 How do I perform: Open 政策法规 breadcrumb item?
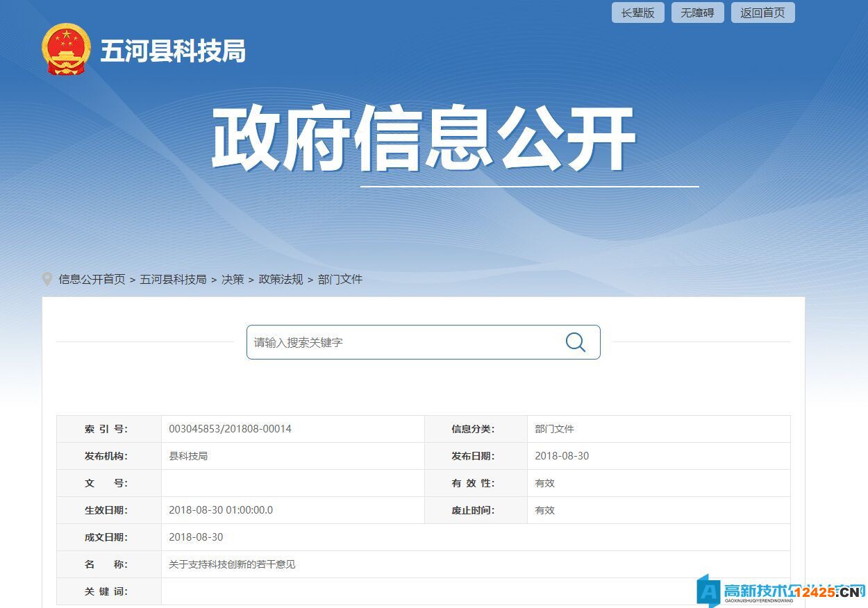pos(281,279)
